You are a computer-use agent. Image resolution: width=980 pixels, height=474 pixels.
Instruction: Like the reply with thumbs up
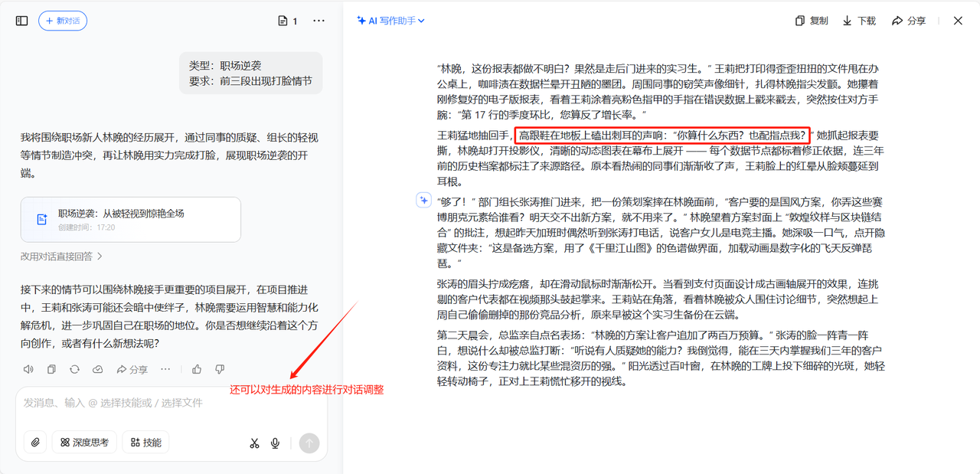click(197, 369)
